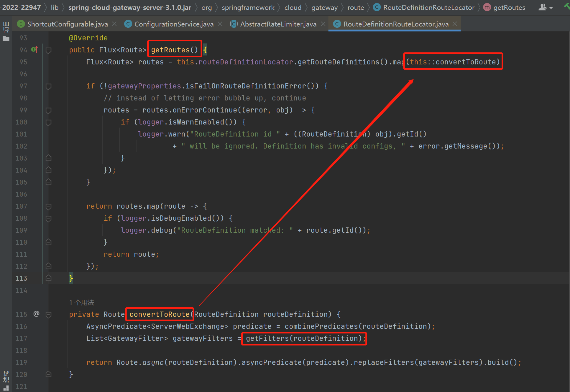Close the ShortcutConfigurable.java tab
570x392 pixels.
[x=114, y=24]
